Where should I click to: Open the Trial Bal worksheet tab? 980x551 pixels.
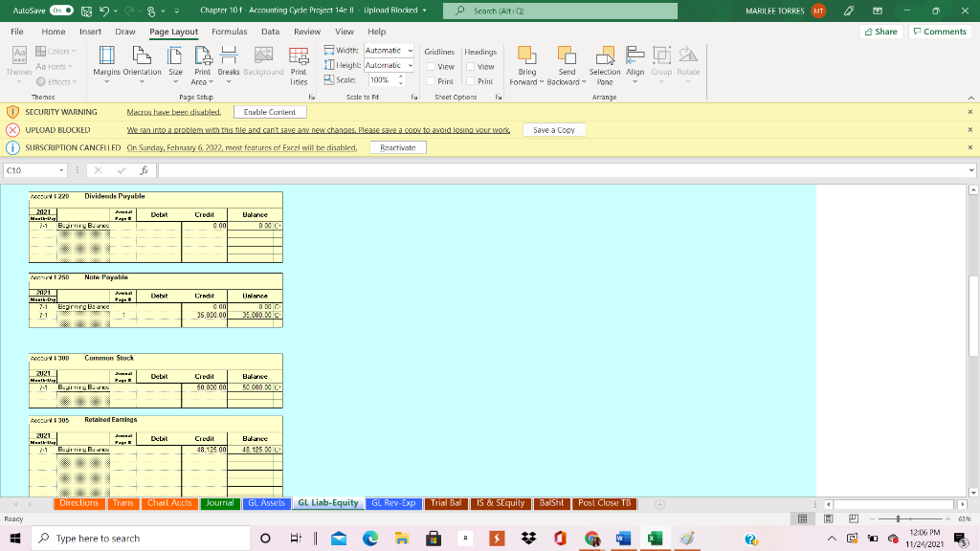coord(445,502)
